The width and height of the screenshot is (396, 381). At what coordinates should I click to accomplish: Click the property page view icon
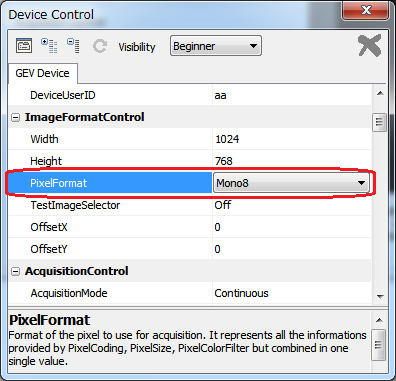click(24, 46)
